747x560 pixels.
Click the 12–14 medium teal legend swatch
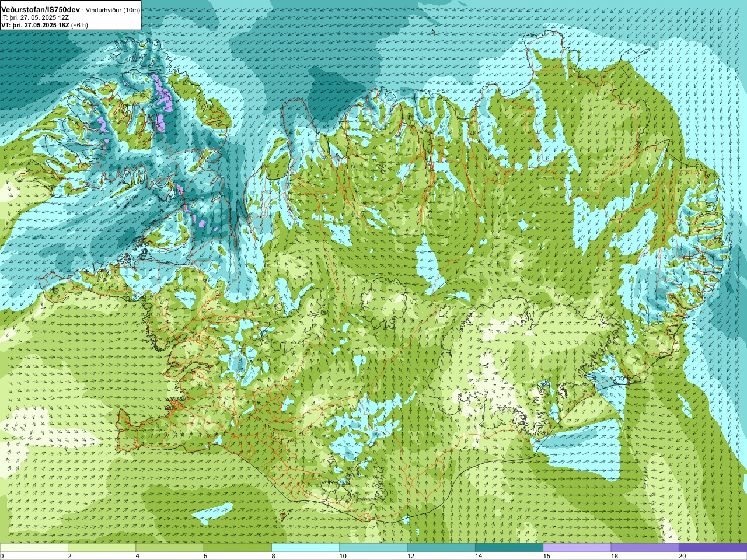441,547
